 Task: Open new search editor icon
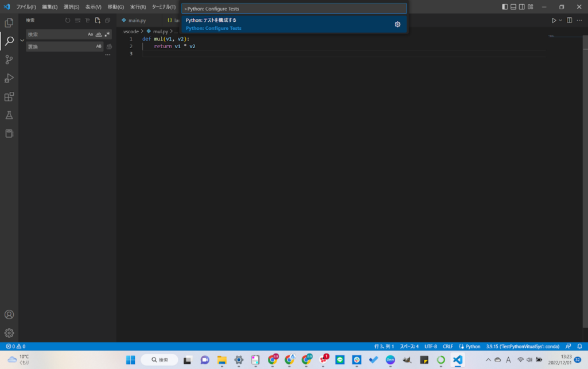[x=98, y=20]
